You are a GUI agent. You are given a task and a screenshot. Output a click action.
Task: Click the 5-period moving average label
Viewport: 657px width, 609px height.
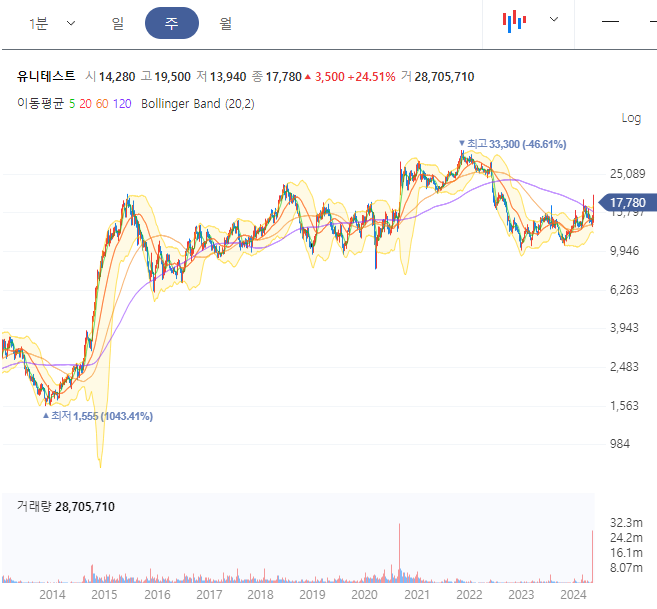(72, 104)
